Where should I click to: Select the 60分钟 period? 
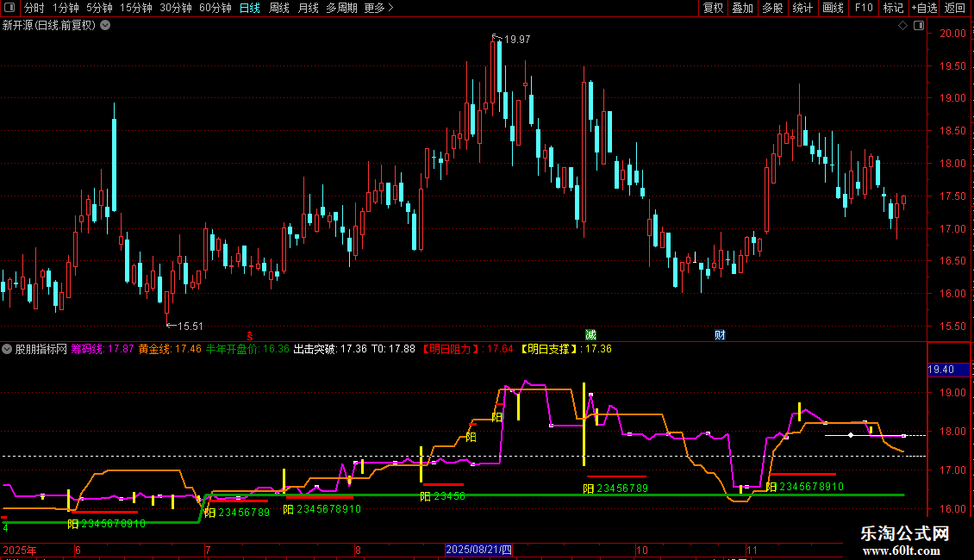click(x=215, y=8)
